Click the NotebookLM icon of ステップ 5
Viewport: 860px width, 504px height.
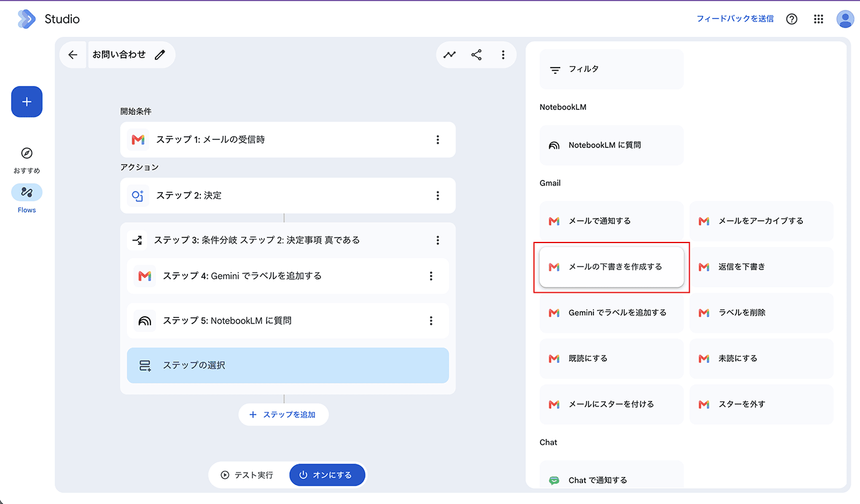pos(145,320)
